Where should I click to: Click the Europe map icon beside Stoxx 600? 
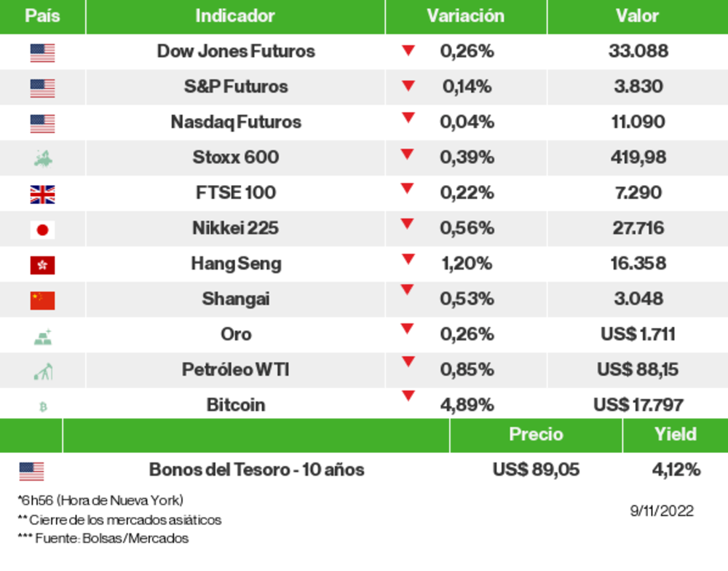point(42,158)
